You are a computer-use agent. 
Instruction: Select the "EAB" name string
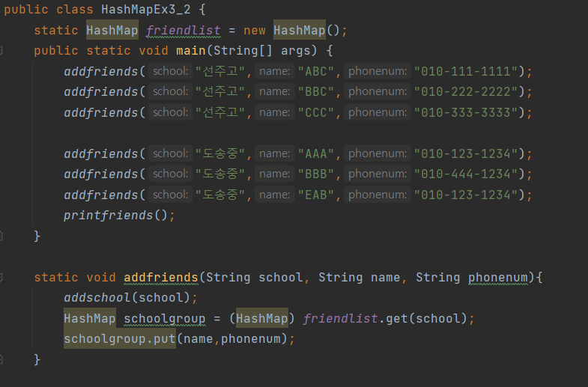tap(316, 195)
